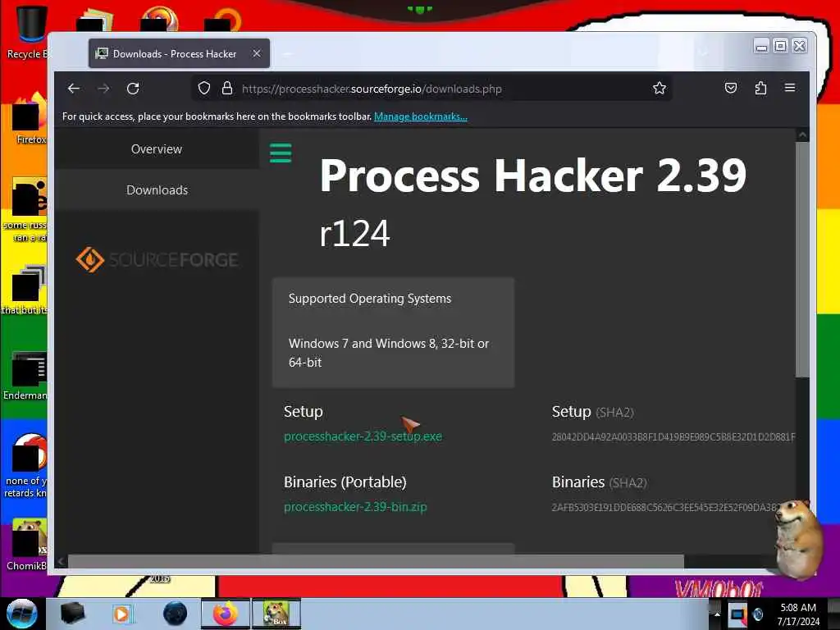
Task: Open the black box taskbar icon
Action: point(72,614)
